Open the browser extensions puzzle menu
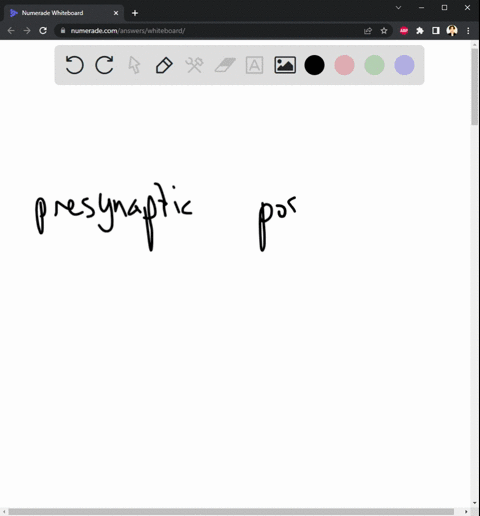The image size is (480, 516). [x=420, y=31]
